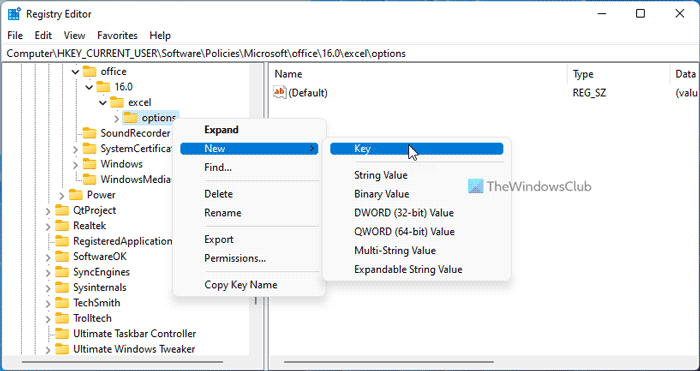
Task: Click the office folder icon
Action: point(90,71)
